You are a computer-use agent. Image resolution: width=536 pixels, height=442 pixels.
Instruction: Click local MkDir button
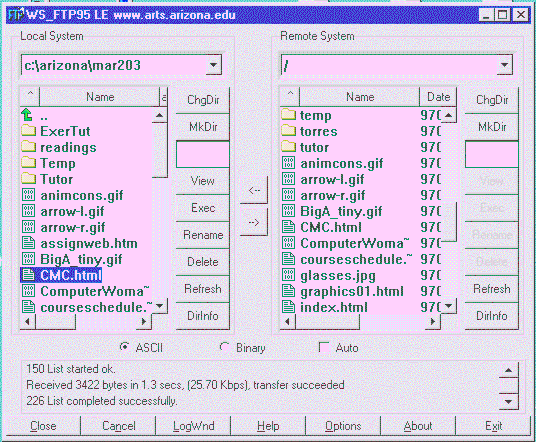203,127
